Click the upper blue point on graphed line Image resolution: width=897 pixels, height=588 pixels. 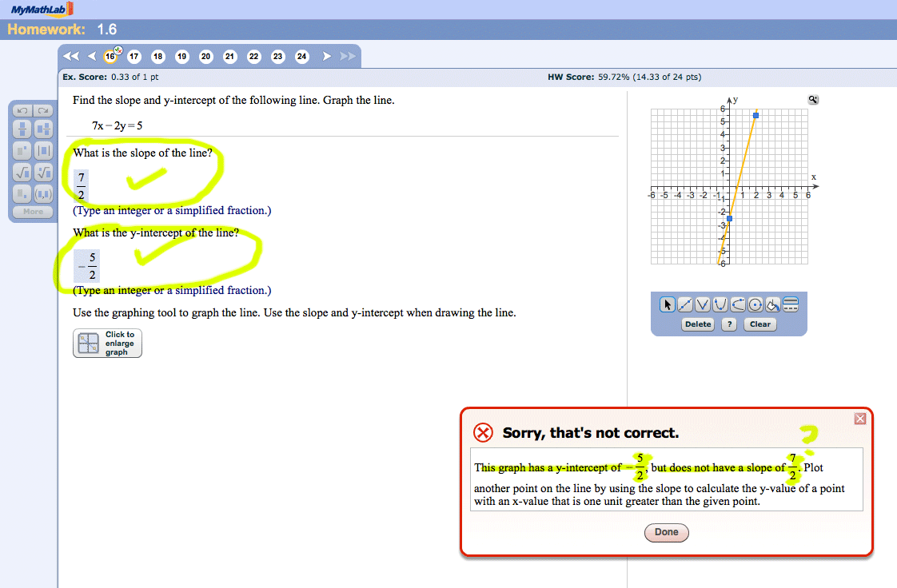[755, 115]
